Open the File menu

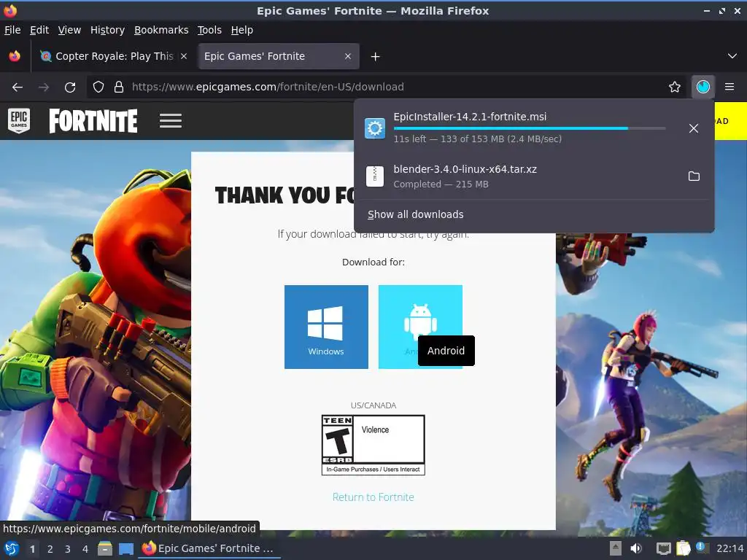pos(12,30)
